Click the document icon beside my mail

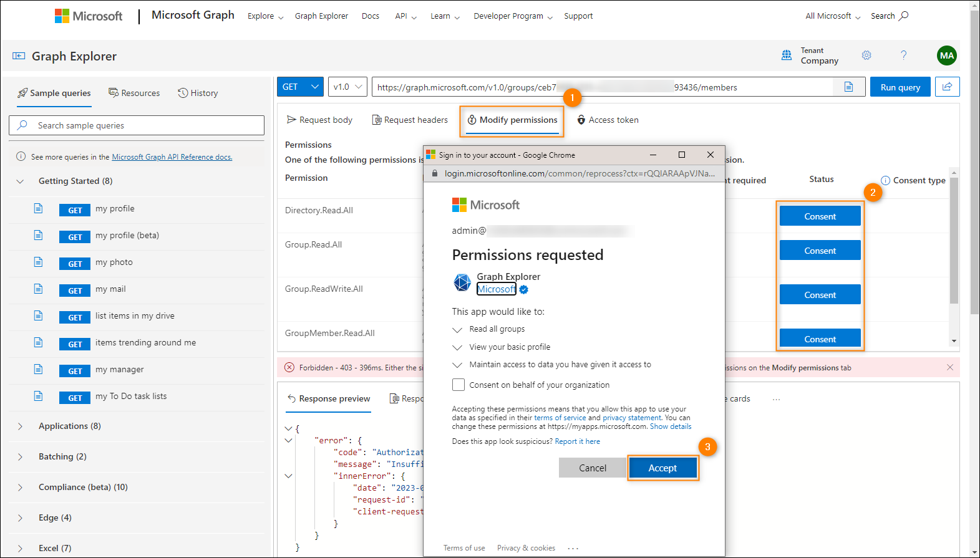39,289
